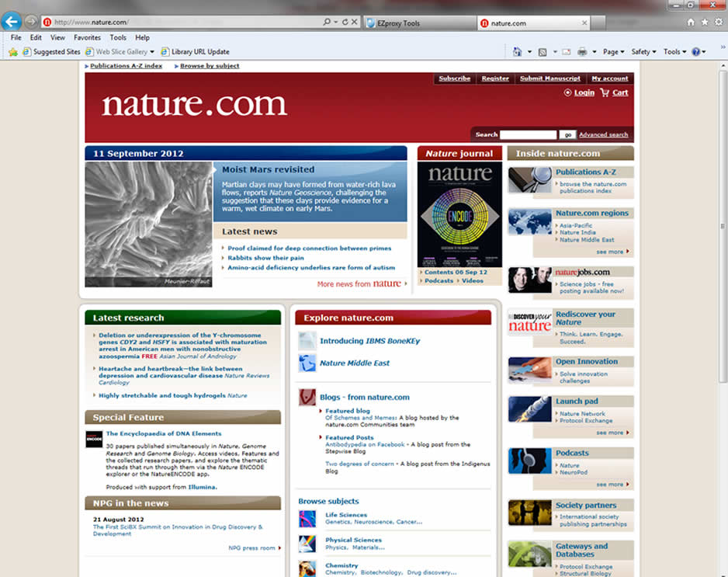Open the browser Home page icon
Viewport: 728px width, 577px height.
pos(691,22)
